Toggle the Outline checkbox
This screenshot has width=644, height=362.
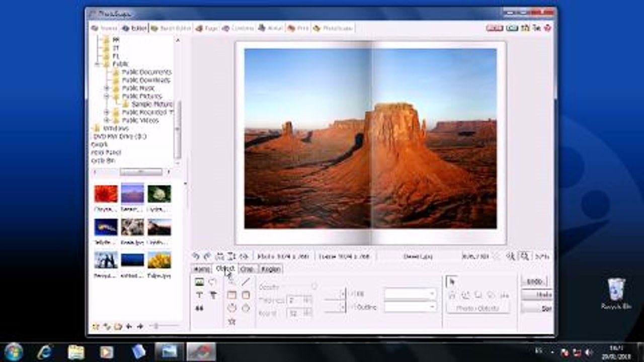coord(352,306)
